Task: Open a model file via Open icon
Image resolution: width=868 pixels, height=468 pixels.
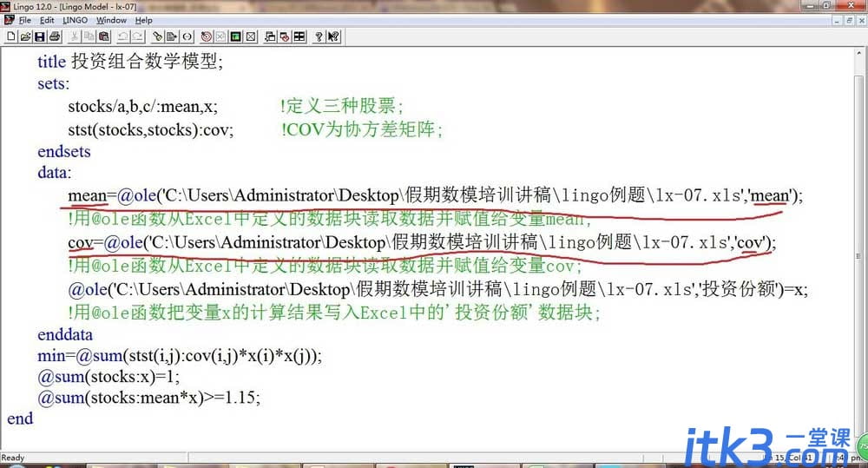Action: click(25, 36)
